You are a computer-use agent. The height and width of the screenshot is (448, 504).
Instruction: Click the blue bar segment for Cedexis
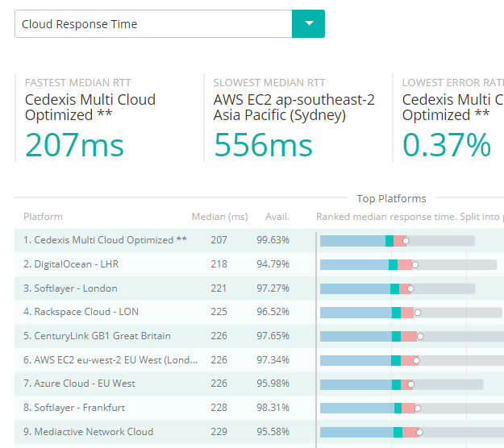[x=352, y=240]
